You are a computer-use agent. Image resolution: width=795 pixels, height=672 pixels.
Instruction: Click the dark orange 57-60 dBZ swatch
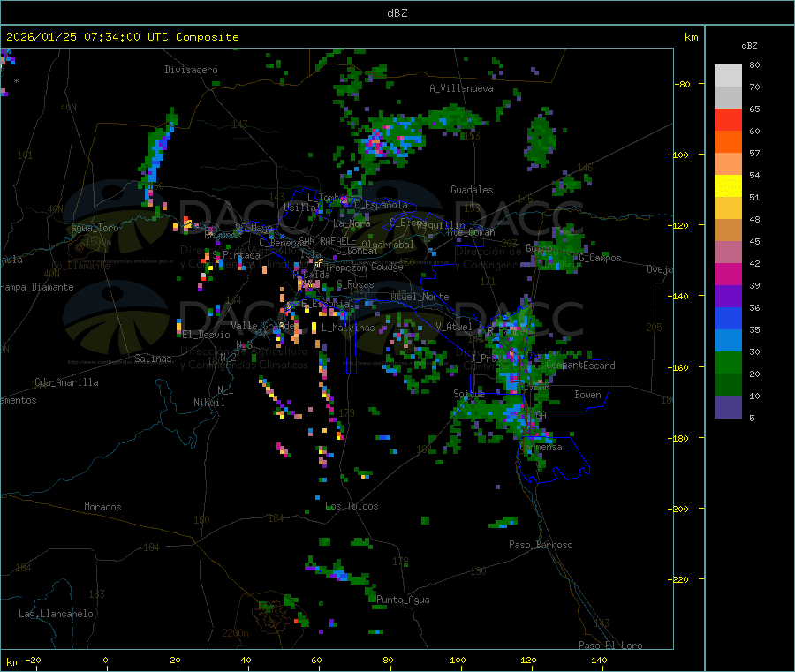pyautogui.click(x=728, y=142)
